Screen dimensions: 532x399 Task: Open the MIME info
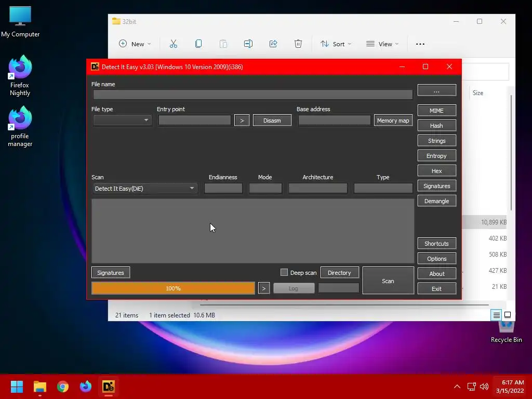point(436,111)
